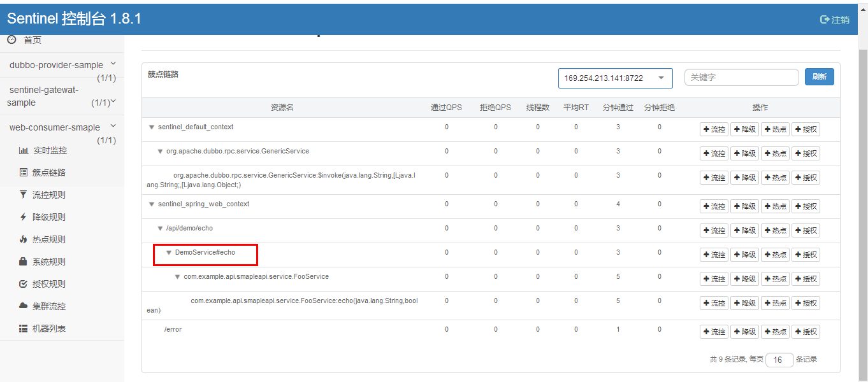Click the 拒绝QPS column header
The height and width of the screenshot is (382, 868).
(496, 108)
